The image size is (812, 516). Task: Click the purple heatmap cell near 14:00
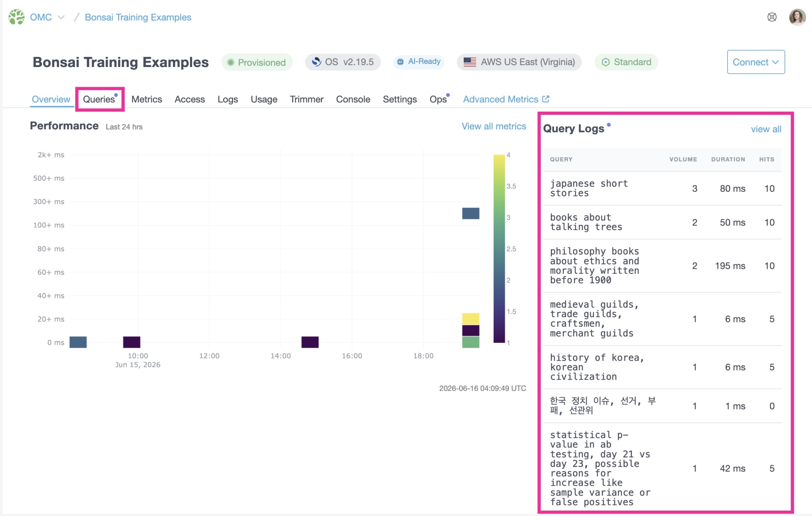[310, 342]
